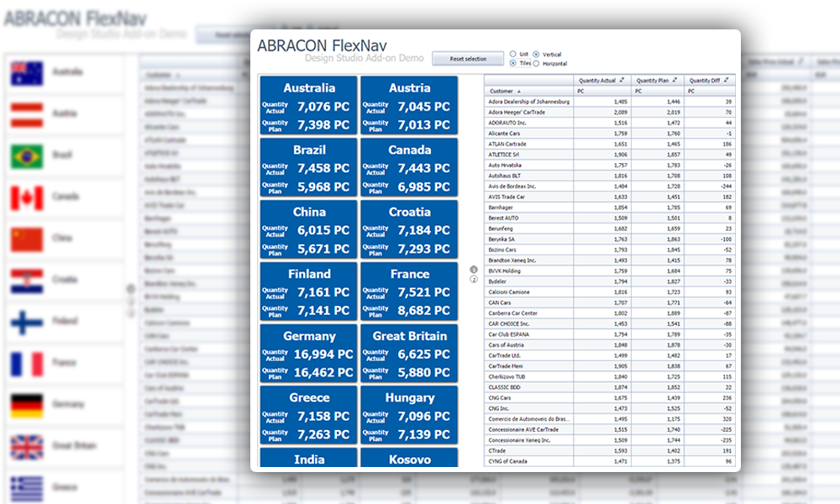This screenshot has width=840, height=504.
Task: Go to page indicator 1
Action: [474, 270]
